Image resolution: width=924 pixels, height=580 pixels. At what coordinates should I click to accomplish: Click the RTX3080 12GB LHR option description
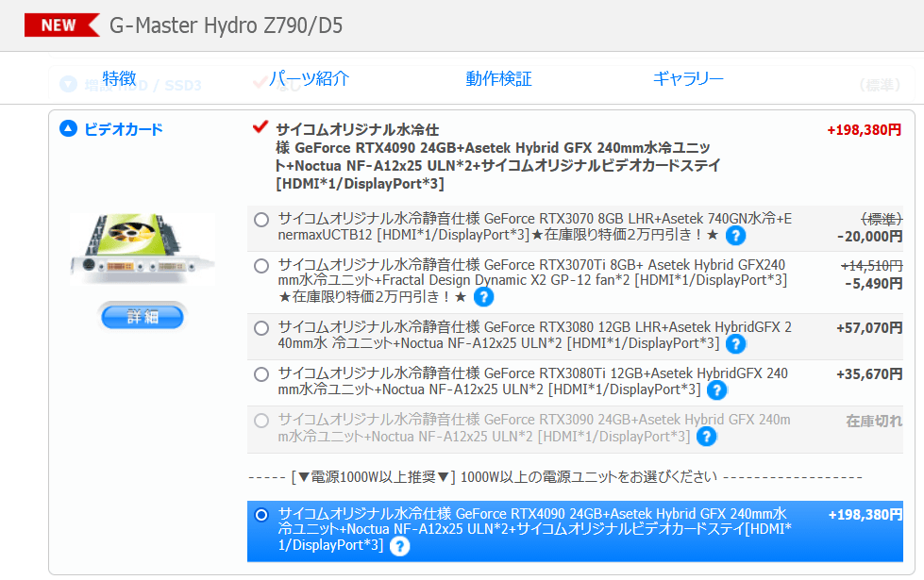pyautogui.click(x=534, y=335)
